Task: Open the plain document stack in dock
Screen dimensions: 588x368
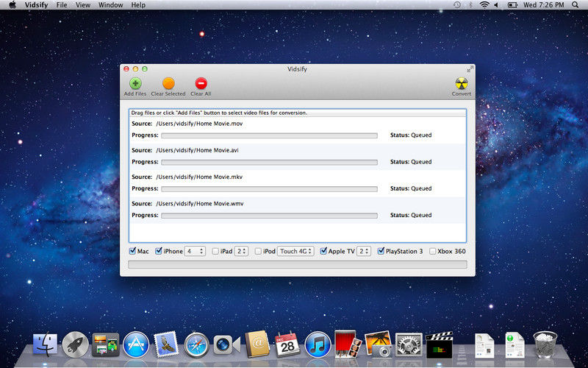Action: point(484,345)
